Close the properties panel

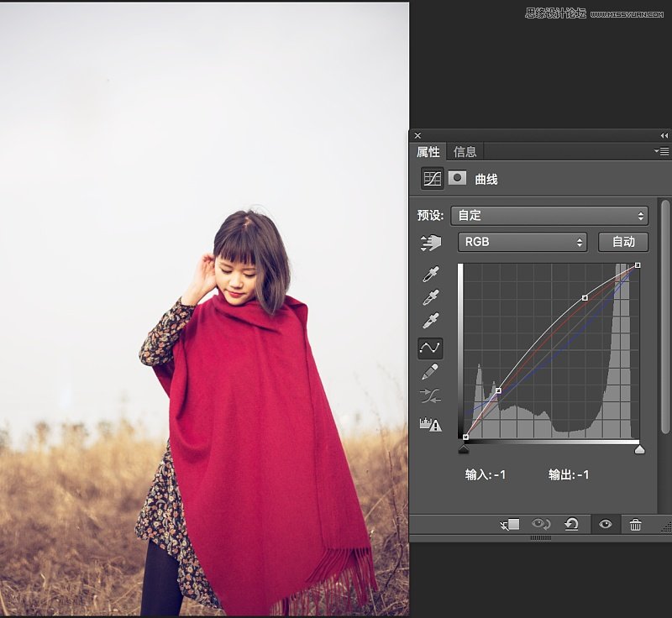(417, 136)
